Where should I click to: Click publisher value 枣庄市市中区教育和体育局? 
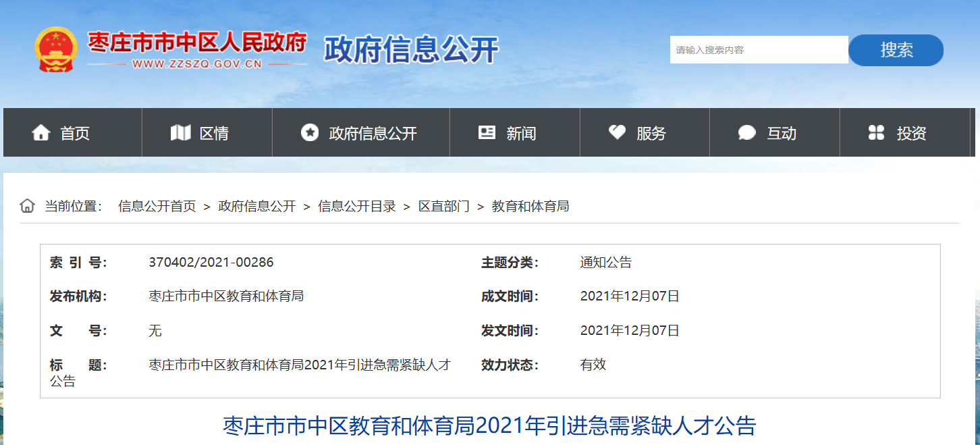pyautogui.click(x=226, y=296)
